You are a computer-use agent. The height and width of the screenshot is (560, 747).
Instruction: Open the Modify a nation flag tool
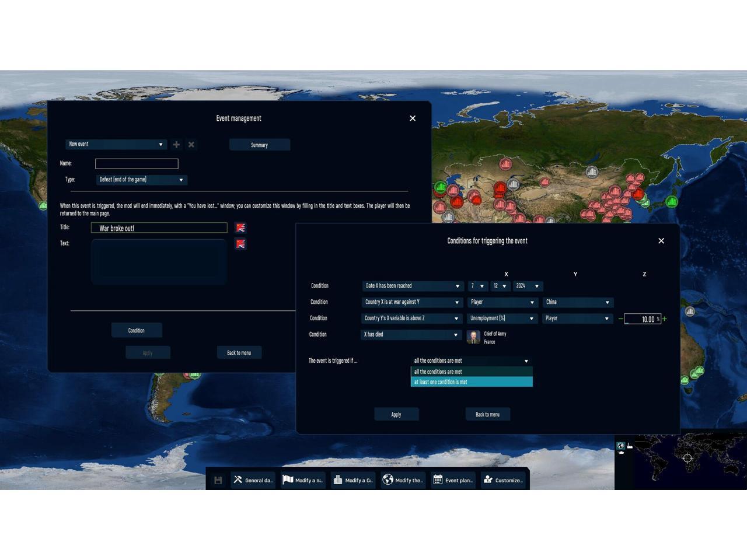pos(303,480)
